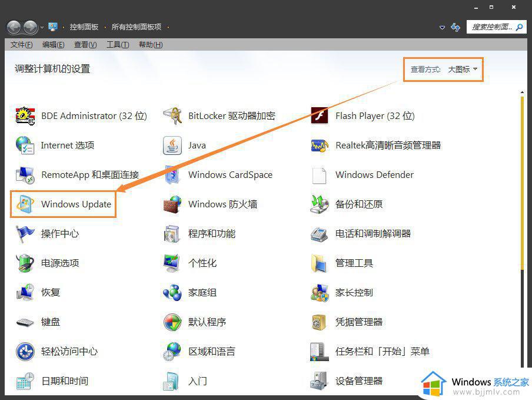Open the 帮助(H) menu

click(x=151, y=45)
